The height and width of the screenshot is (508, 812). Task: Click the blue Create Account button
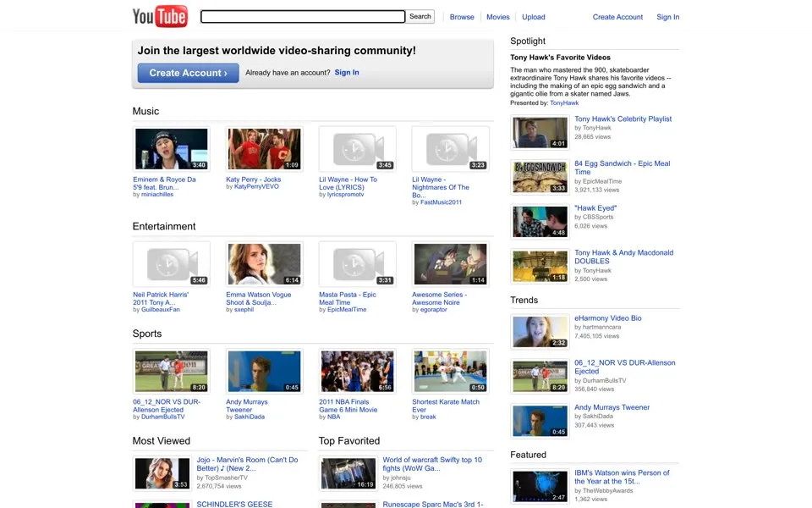[188, 73]
